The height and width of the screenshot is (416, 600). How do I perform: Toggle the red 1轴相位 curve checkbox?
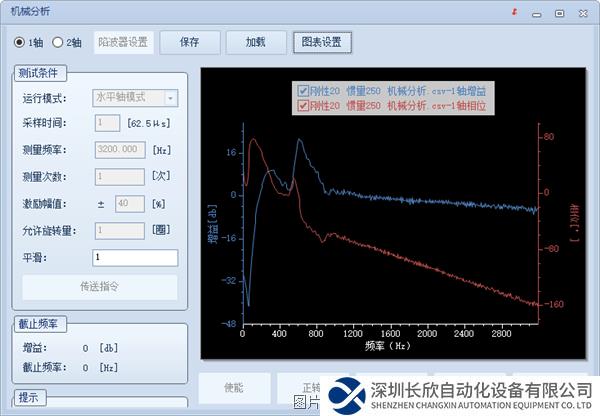point(303,105)
